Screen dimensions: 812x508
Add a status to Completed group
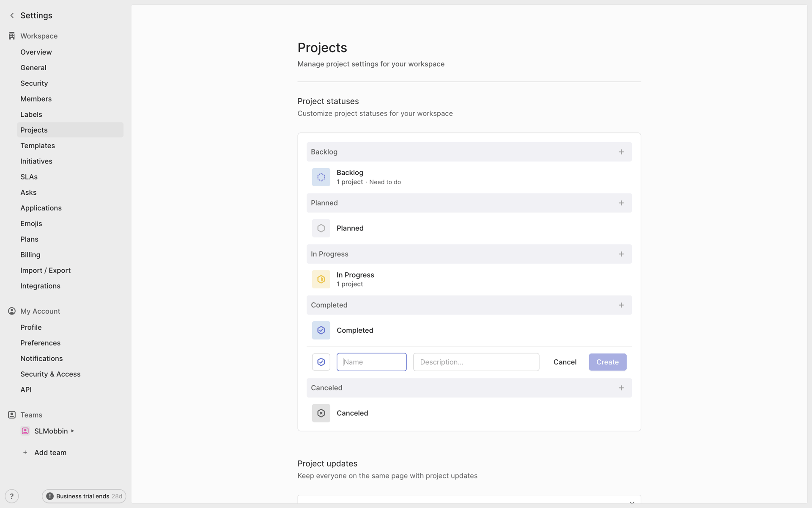point(621,305)
